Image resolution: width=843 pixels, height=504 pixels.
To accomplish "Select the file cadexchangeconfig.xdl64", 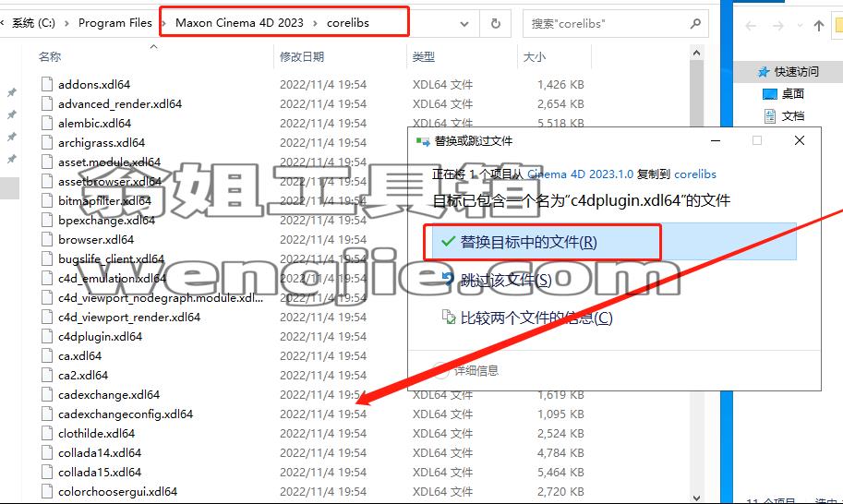I will coord(126,414).
